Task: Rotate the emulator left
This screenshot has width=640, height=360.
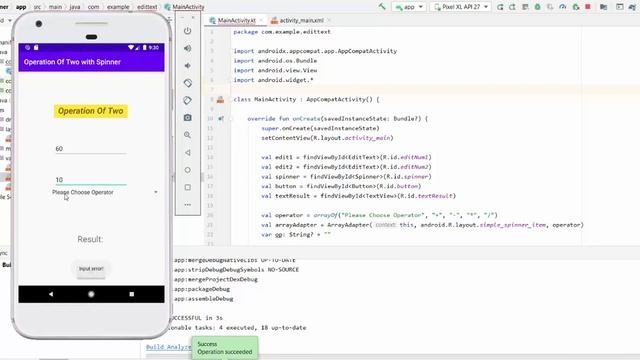Action: tap(187, 83)
